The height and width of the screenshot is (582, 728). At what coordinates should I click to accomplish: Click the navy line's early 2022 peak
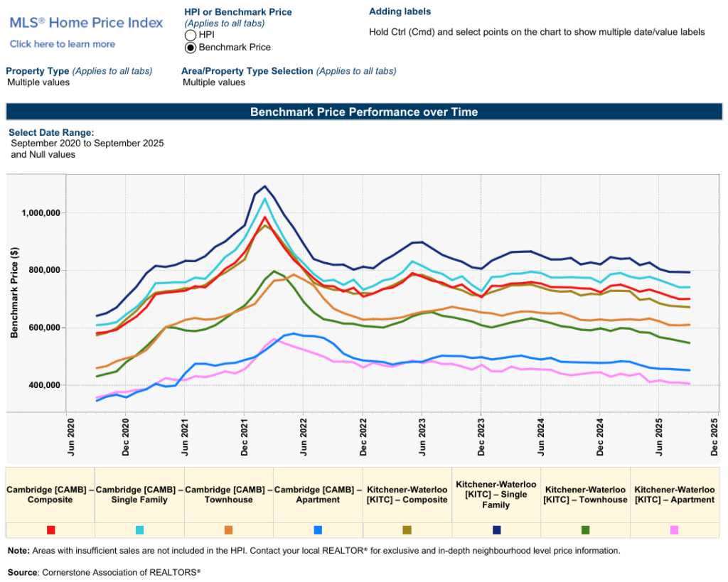pyautogui.click(x=265, y=186)
